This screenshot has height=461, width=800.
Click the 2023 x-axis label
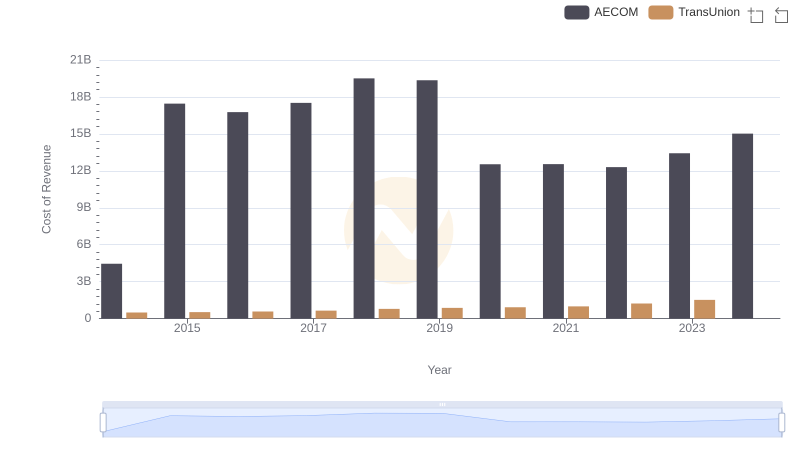point(692,328)
